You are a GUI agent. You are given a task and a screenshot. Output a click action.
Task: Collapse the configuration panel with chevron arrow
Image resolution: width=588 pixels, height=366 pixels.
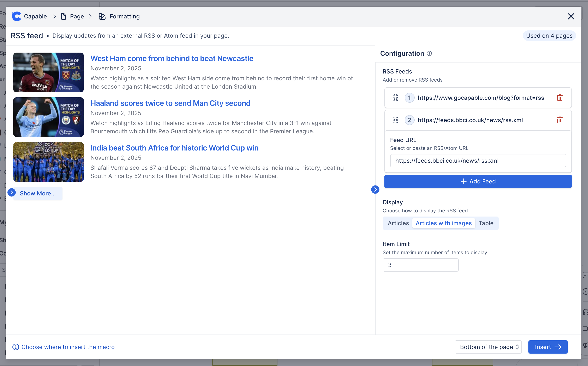click(375, 190)
